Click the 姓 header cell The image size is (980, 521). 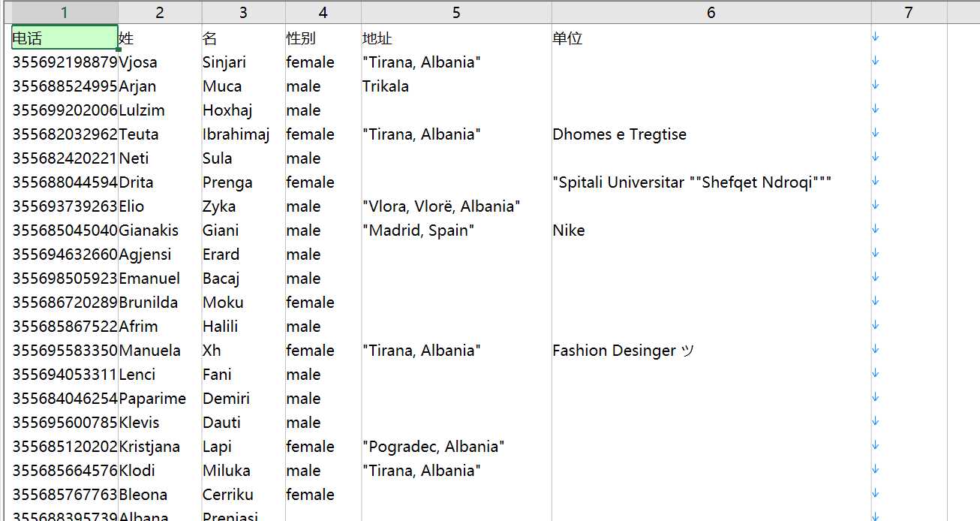[160, 38]
